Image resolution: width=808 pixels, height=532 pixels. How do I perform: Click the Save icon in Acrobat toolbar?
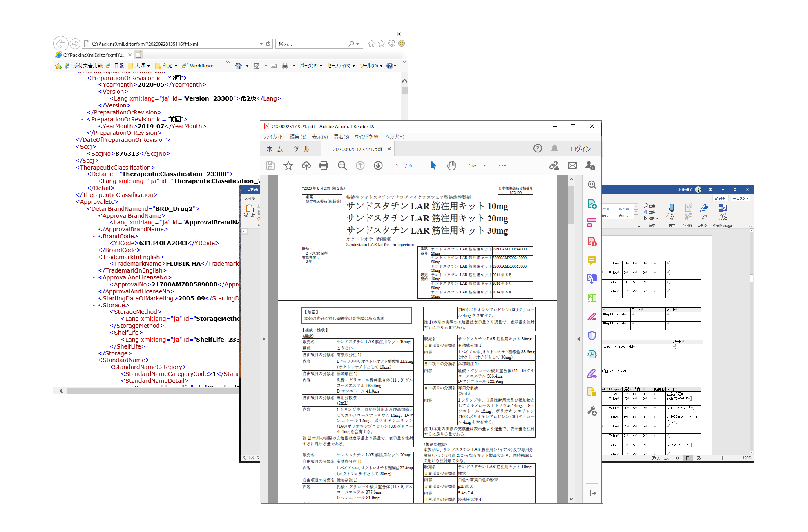pyautogui.click(x=270, y=165)
